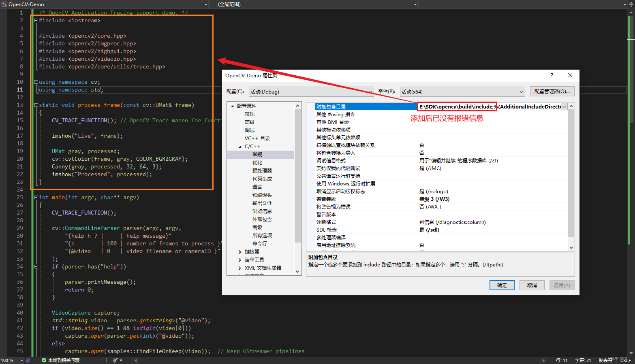Select the 代码生成 tree item

pos(262,179)
